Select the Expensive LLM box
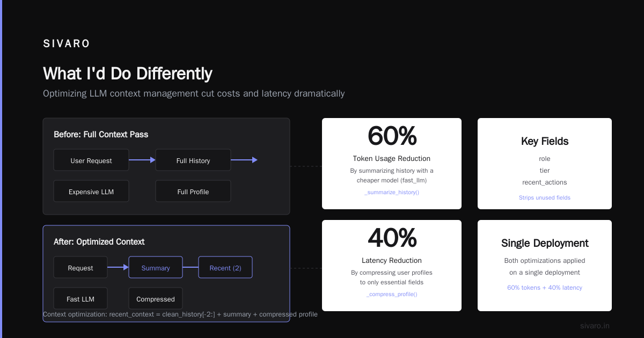The width and height of the screenshot is (644, 338). (91, 191)
